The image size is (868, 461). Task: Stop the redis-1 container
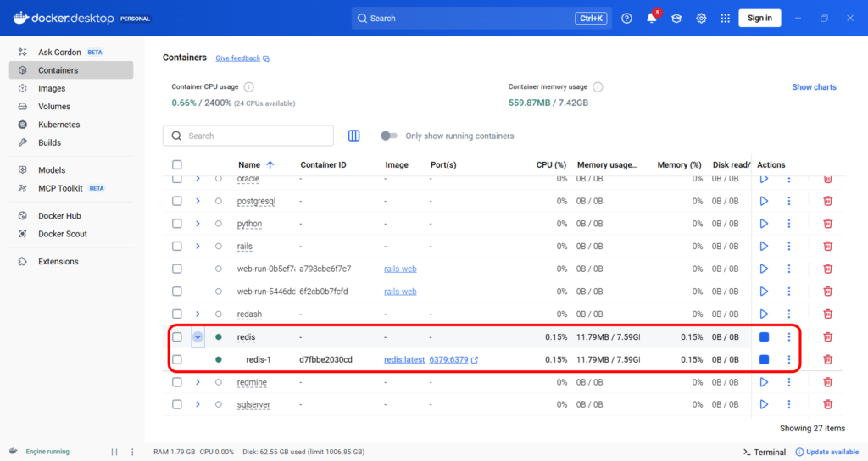click(764, 359)
